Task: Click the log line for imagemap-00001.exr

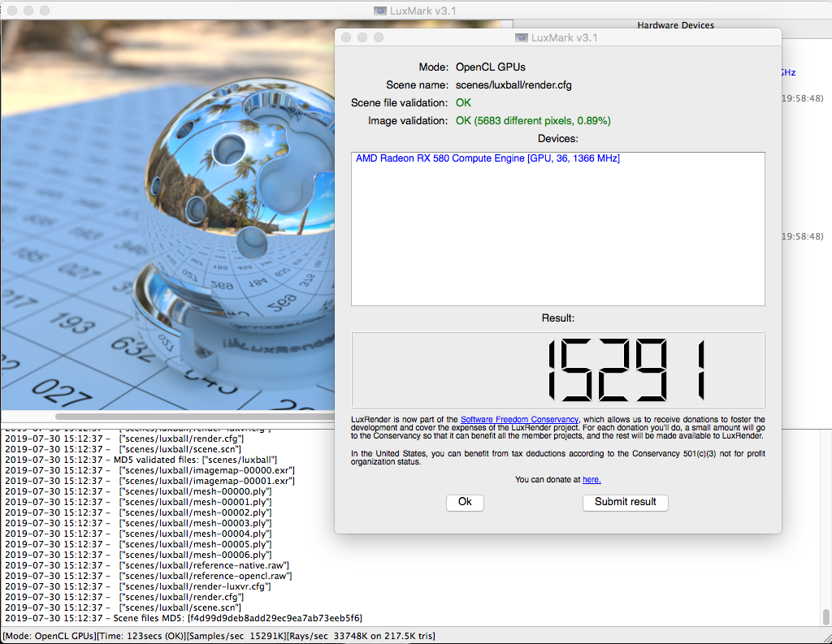Action: (x=149, y=481)
